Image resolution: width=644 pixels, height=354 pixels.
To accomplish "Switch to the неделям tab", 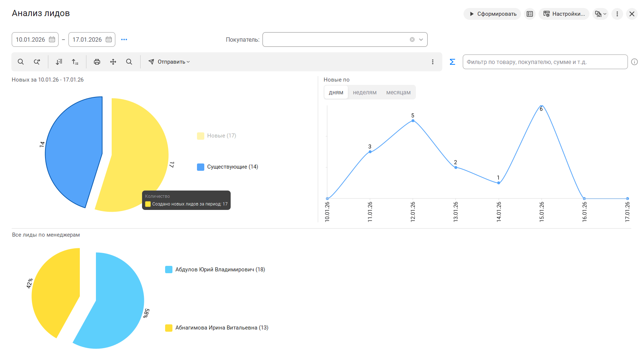I will click(365, 93).
